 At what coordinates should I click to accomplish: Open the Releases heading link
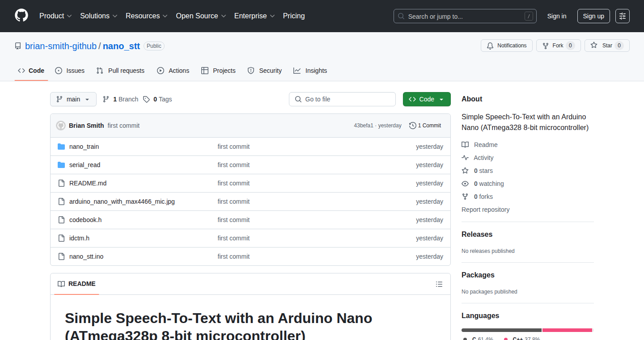(477, 235)
